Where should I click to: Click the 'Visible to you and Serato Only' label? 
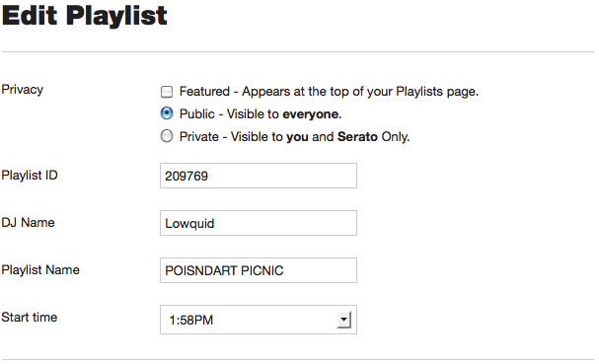pos(320,137)
